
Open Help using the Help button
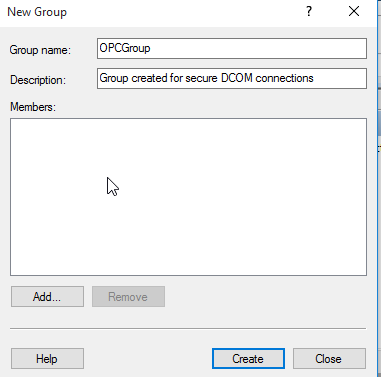click(47, 359)
